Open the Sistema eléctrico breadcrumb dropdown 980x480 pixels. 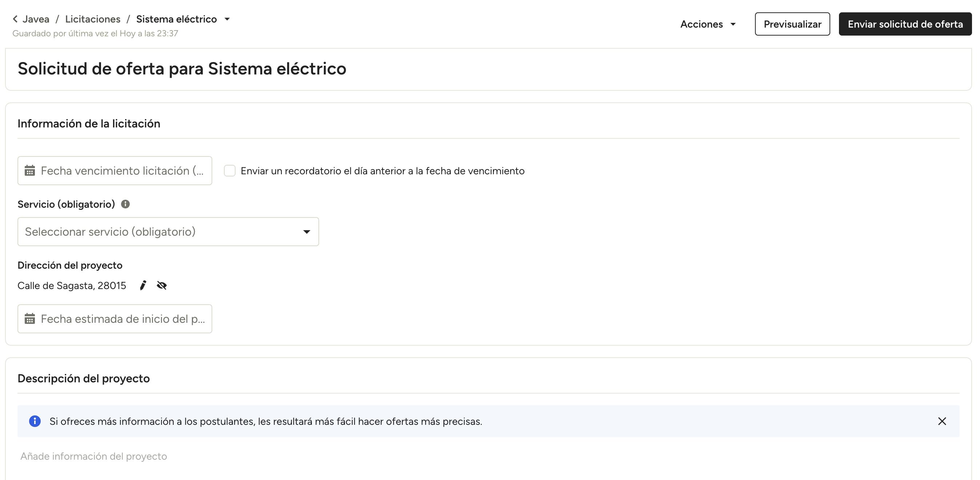coord(227,19)
